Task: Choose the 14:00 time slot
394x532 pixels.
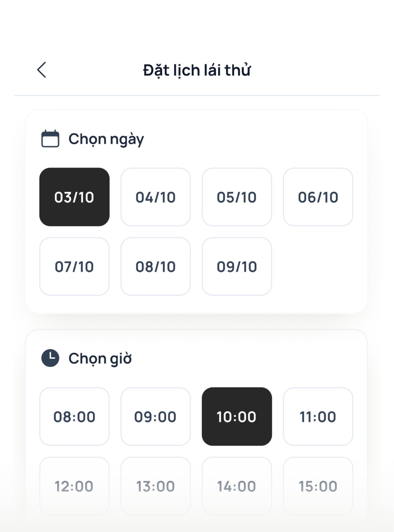Action: [x=237, y=486]
